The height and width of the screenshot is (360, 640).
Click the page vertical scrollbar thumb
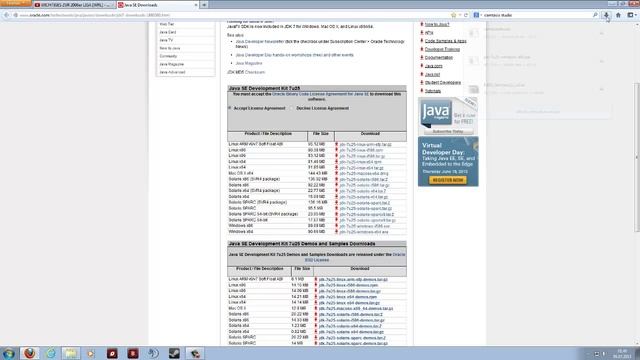tap(637, 157)
